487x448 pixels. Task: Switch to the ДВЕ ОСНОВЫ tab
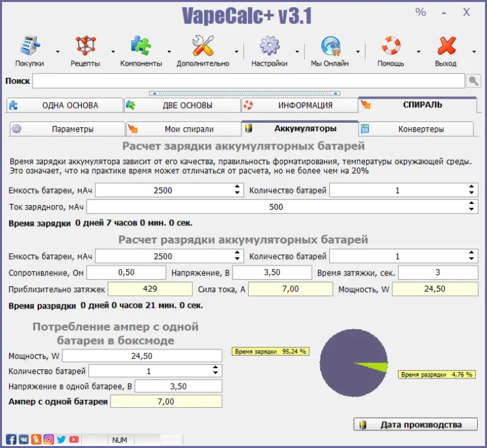pyautogui.click(x=181, y=105)
